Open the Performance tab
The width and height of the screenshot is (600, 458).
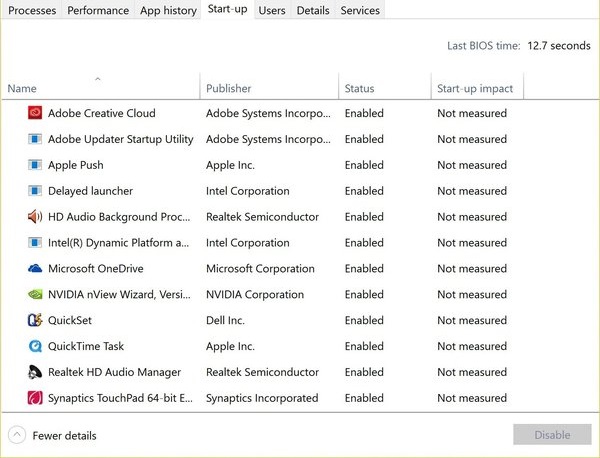(98, 10)
